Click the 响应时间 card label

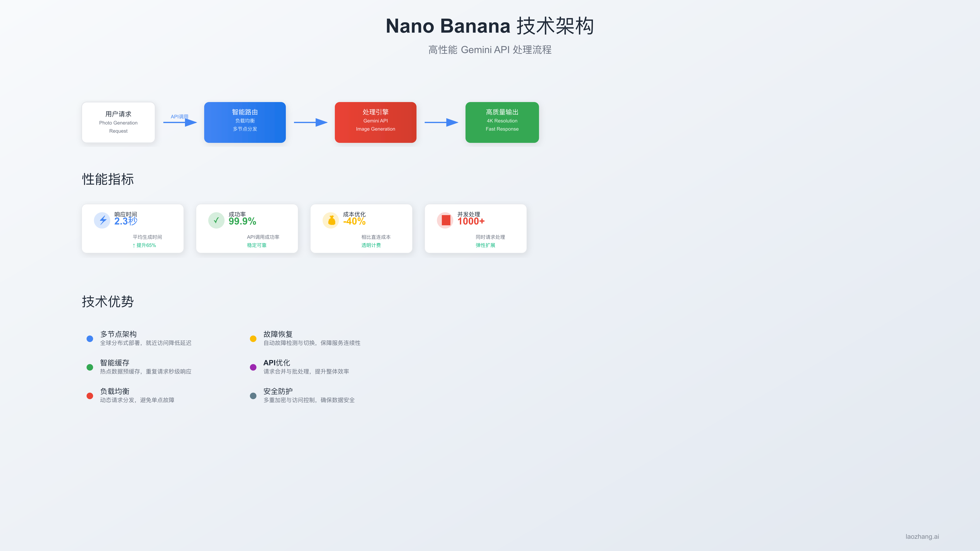[126, 214]
